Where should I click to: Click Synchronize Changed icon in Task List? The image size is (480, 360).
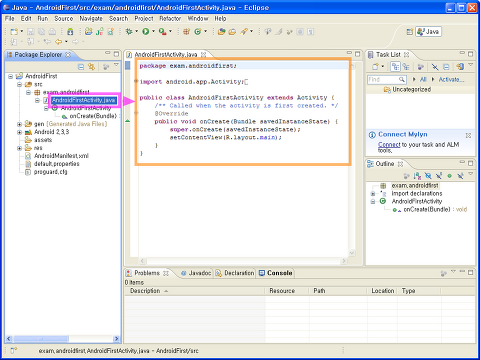pyautogui.click(x=460, y=67)
